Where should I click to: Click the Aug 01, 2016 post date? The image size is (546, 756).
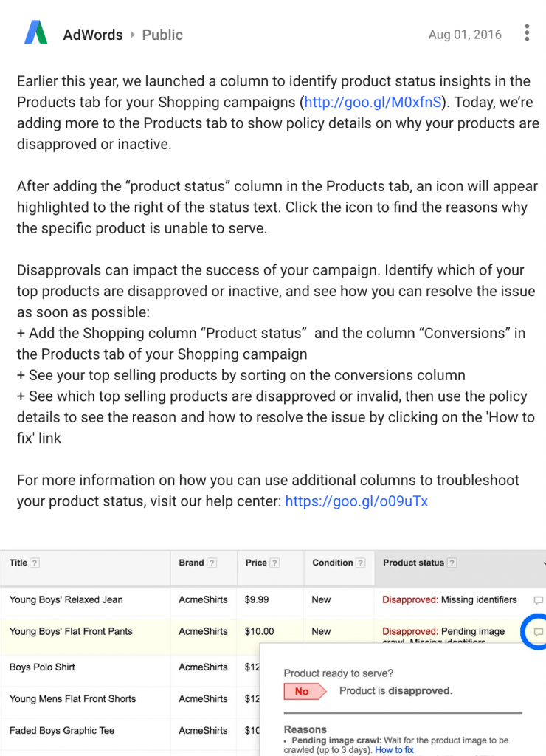(x=465, y=35)
